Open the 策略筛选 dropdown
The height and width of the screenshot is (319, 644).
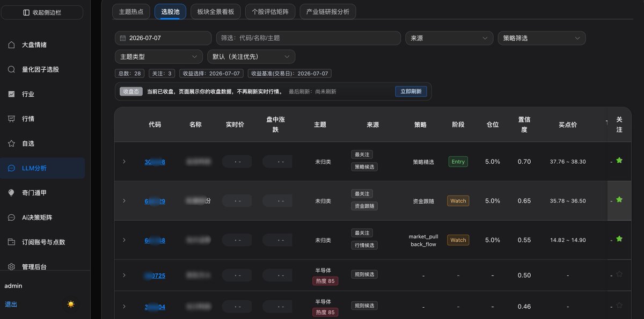[x=541, y=38]
